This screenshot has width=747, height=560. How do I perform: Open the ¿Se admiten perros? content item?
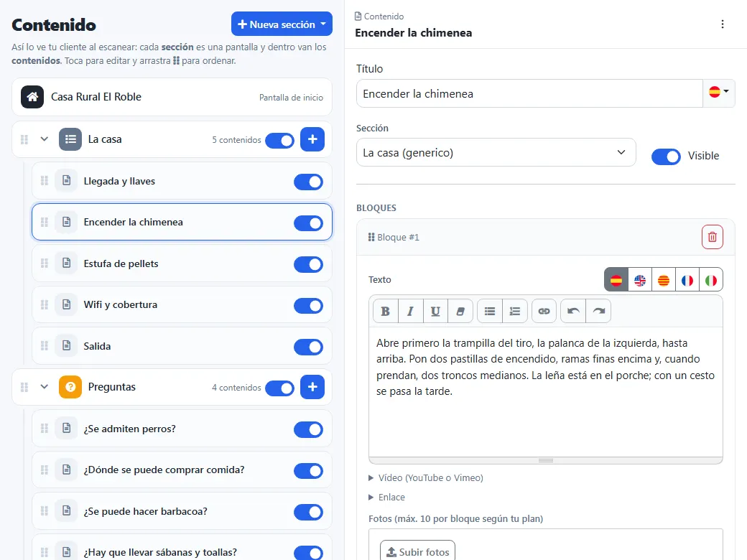(182, 429)
